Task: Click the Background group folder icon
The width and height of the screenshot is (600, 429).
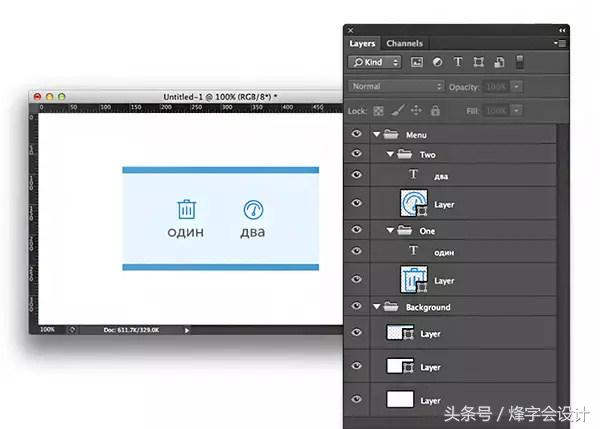Action: 391,307
